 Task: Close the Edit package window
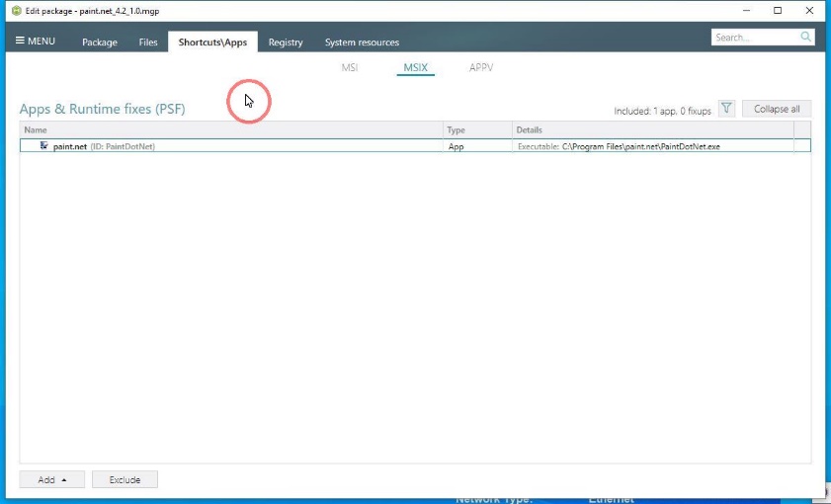click(x=807, y=10)
